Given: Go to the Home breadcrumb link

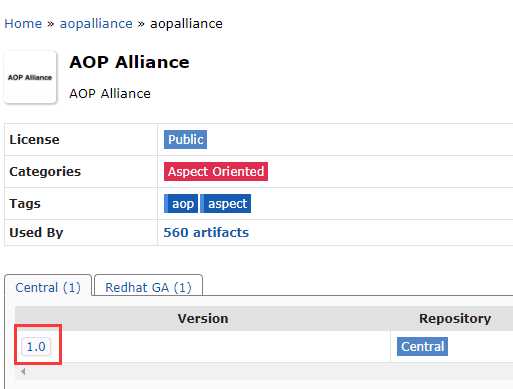Looking at the screenshot, I should 23,24.
